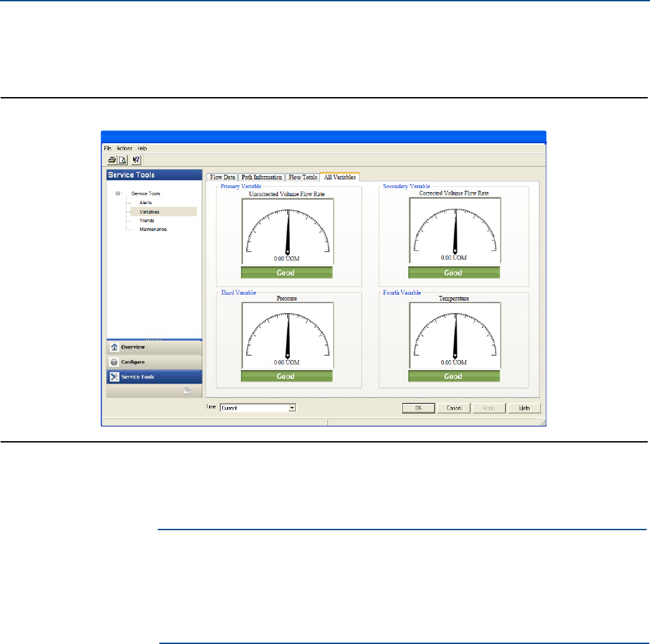Click the small icon below the Service Tools button
The height and width of the screenshot is (644, 650).
click(x=187, y=391)
